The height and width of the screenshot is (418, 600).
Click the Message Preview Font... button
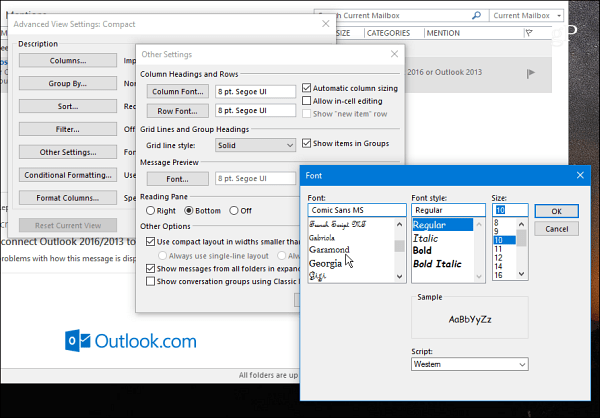pyautogui.click(x=178, y=179)
